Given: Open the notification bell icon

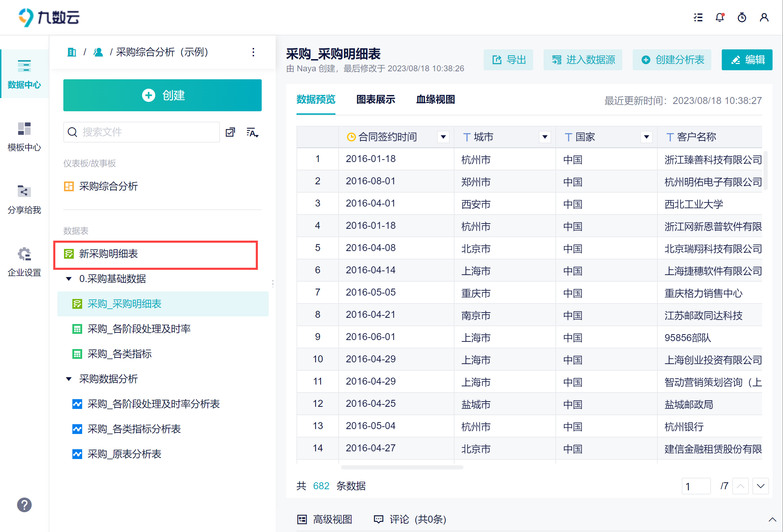Looking at the screenshot, I should coord(720,17).
